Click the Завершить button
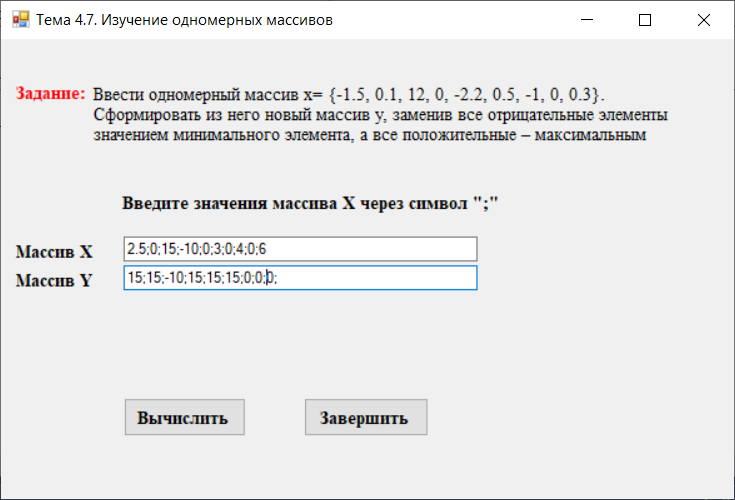 [366, 417]
